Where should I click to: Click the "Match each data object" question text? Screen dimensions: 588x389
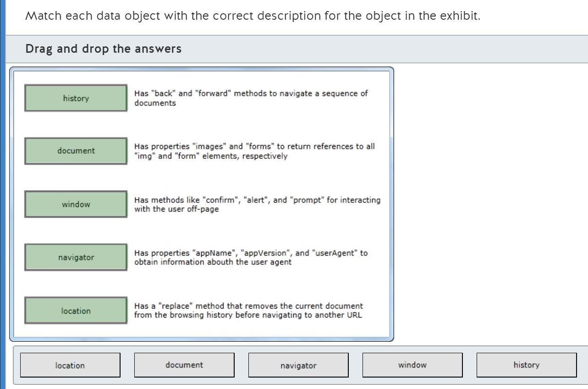[253, 16]
